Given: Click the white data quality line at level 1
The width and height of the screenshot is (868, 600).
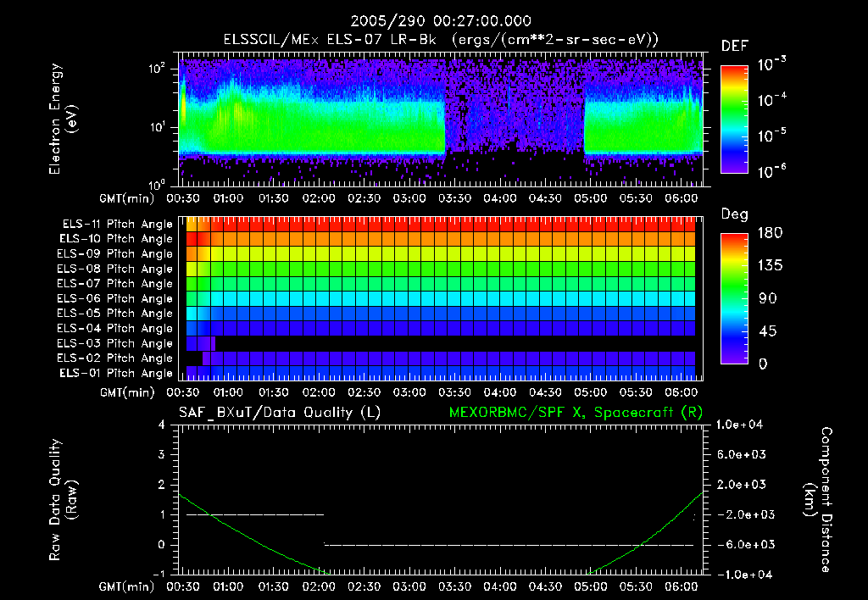Looking at the screenshot, I should (254, 514).
